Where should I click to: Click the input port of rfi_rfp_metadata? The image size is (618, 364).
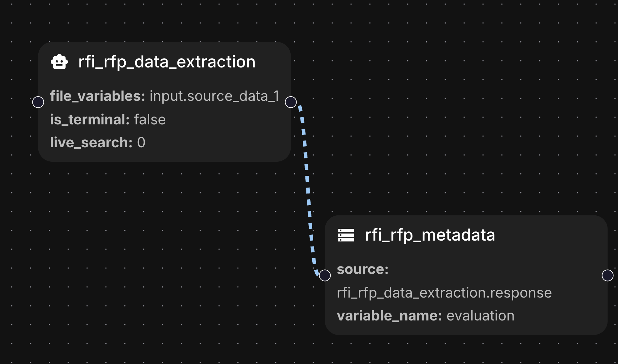tap(325, 275)
